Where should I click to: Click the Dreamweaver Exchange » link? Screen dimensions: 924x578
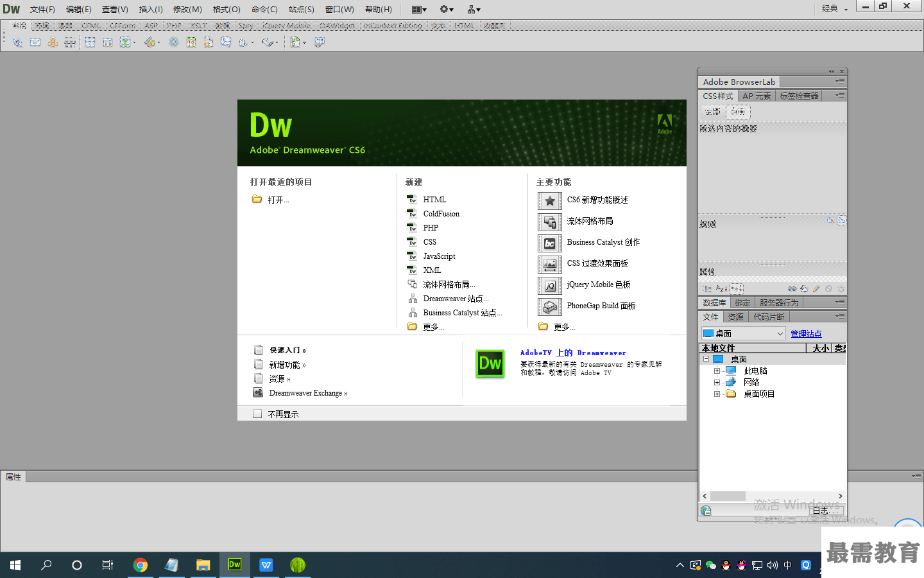(x=308, y=393)
